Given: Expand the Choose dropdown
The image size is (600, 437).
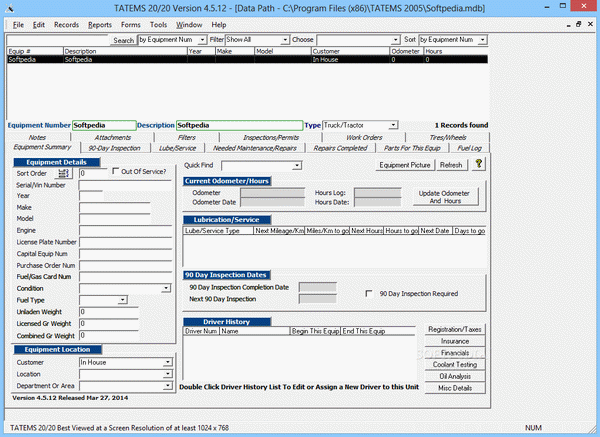Looking at the screenshot, I should point(396,39).
